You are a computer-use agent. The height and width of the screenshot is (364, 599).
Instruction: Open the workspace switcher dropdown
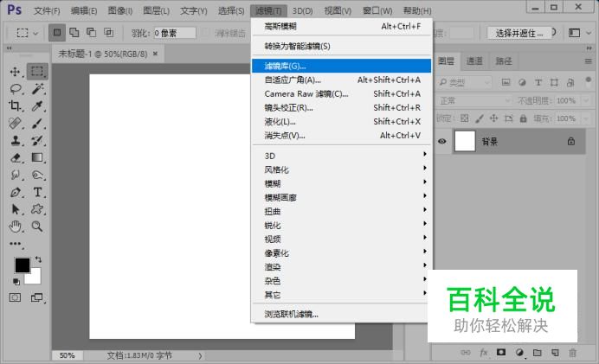click(x=577, y=33)
